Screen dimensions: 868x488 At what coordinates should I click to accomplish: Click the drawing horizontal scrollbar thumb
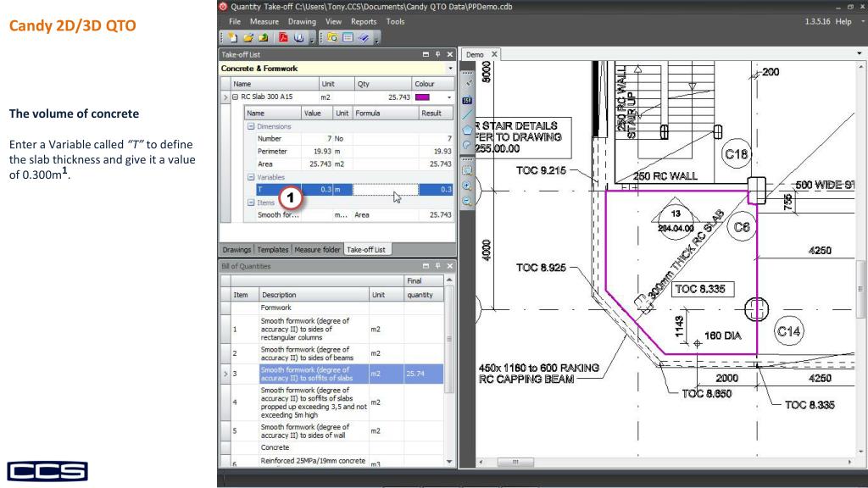(x=515, y=462)
